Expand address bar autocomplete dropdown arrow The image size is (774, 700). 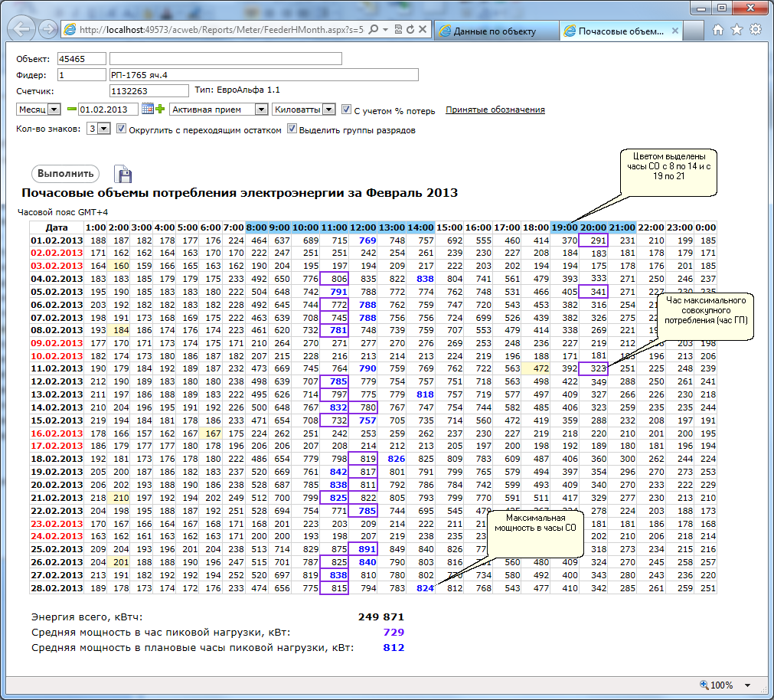(386, 30)
